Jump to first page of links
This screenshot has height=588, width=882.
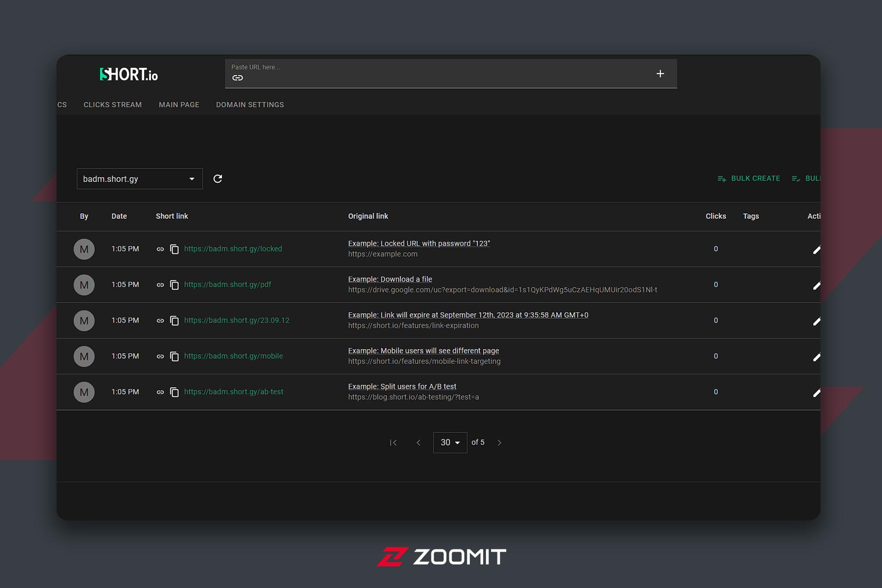point(393,442)
